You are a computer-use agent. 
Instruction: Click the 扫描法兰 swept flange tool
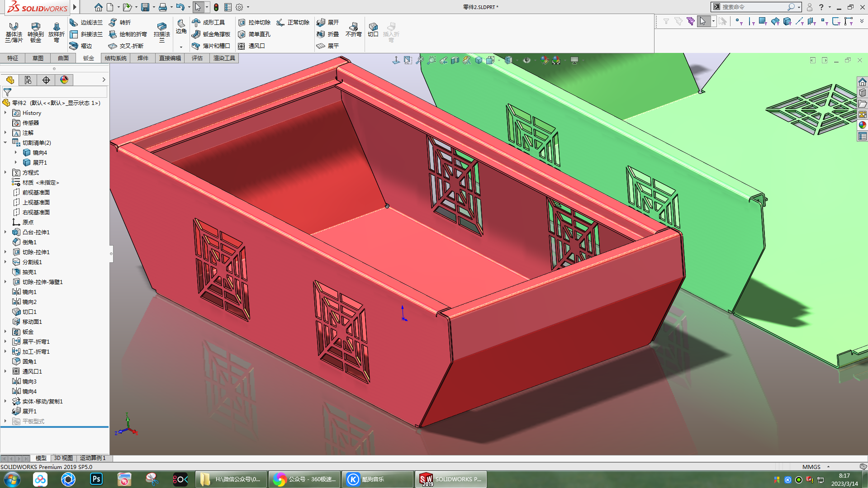[x=161, y=32]
